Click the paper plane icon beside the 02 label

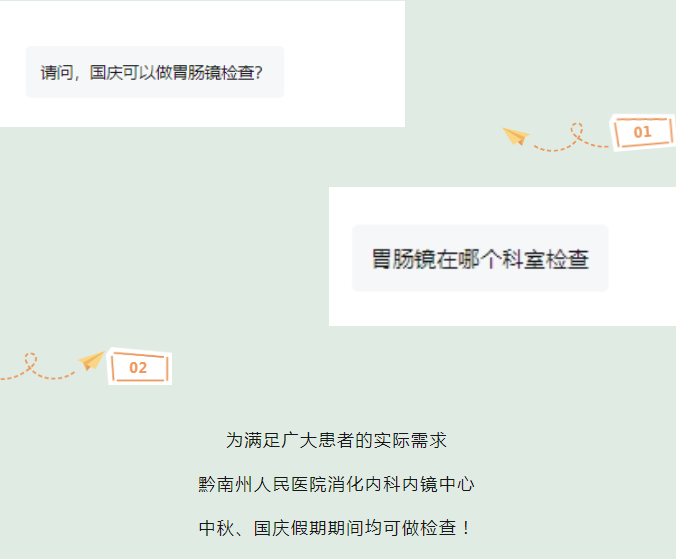[x=91, y=360]
